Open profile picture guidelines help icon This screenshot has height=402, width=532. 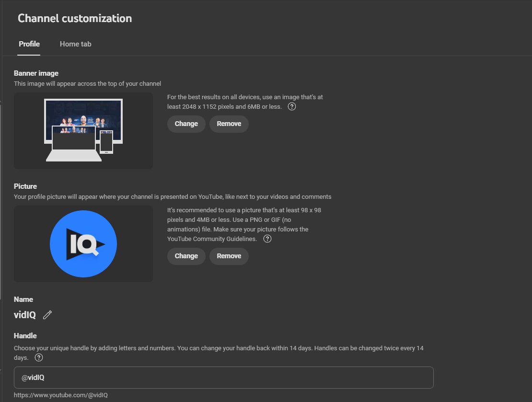tap(267, 239)
